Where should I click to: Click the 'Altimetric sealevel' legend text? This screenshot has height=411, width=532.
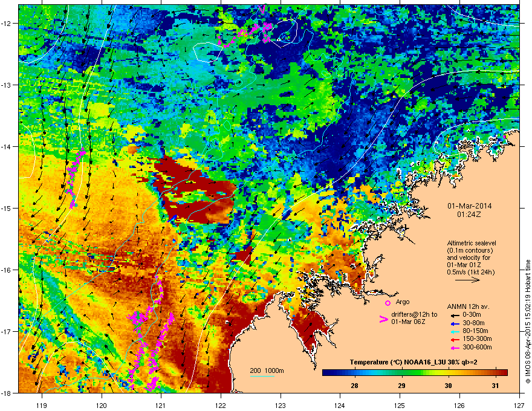coord(472,243)
